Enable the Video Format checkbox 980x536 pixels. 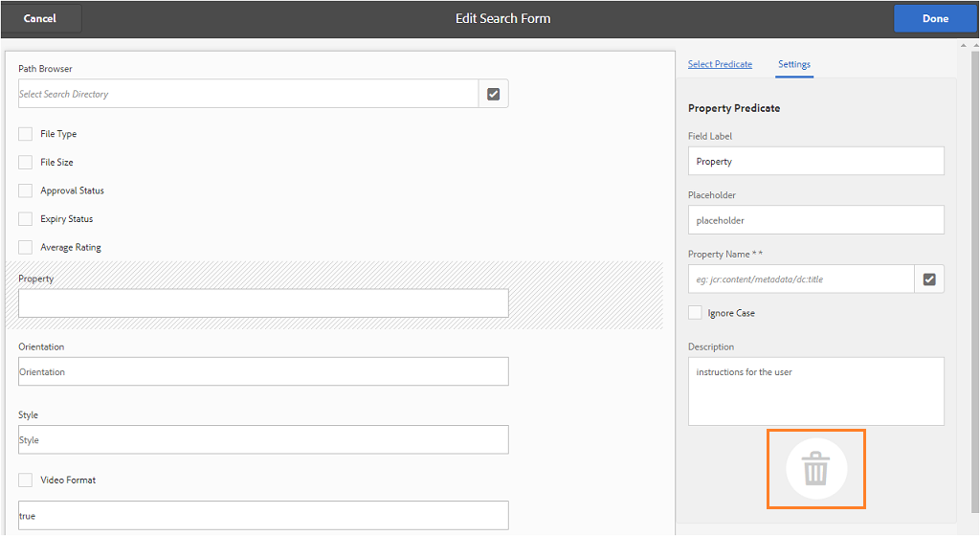tap(26, 480)
